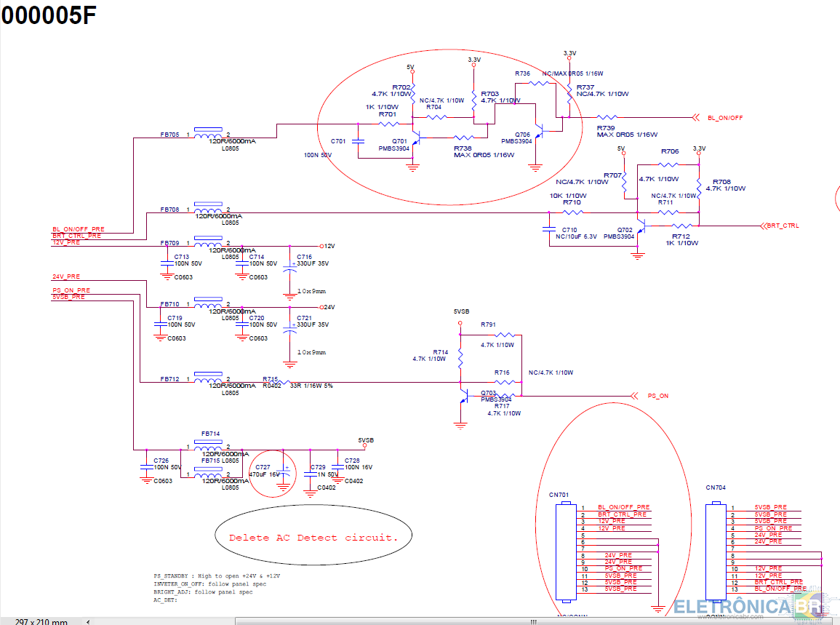The height and width of the screenshot is (625, 840).
Task: Click the C726 capacitor designator
Action: click(161, 461)
